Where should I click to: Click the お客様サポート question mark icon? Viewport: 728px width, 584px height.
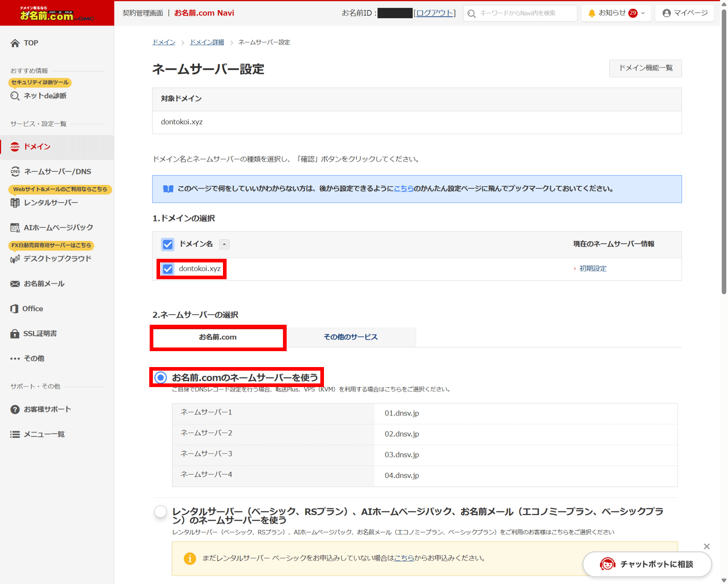pyautogui.click(x=15, y=409)
